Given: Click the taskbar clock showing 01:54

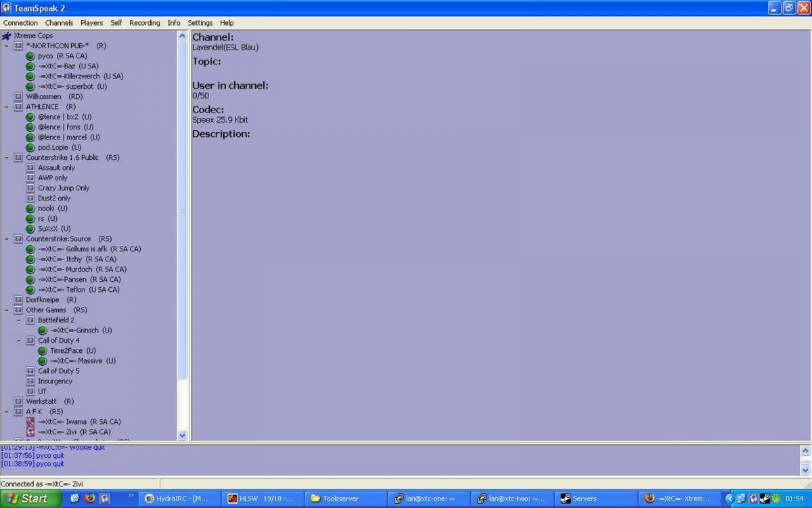Looking at the screenshot, I should [x=794, y=499].
